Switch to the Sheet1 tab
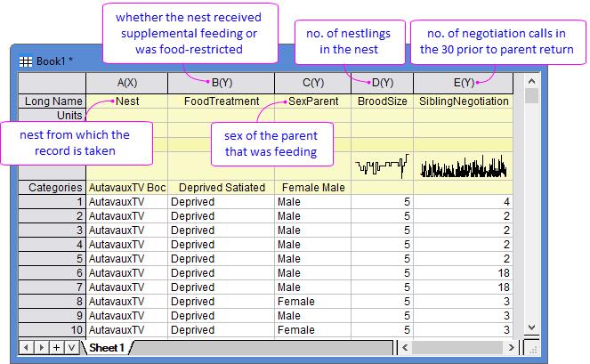The image size is (590, 364). pyautogui.click(x=107, y=347)
